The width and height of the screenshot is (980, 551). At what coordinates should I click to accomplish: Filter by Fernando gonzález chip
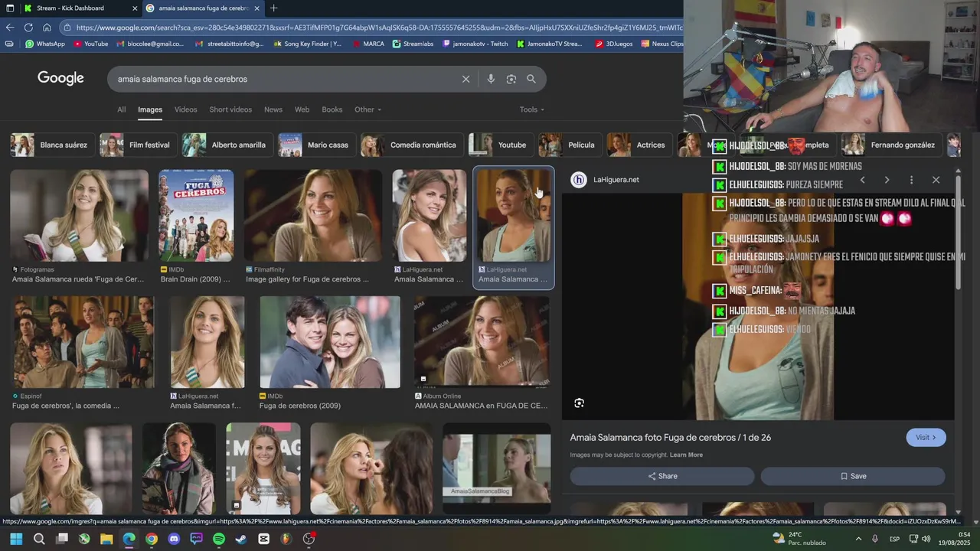892,145
